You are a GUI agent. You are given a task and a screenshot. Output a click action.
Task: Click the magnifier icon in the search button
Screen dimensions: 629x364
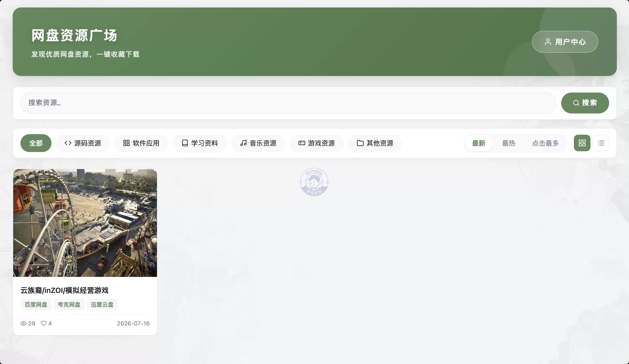click(x=576, y=103)
